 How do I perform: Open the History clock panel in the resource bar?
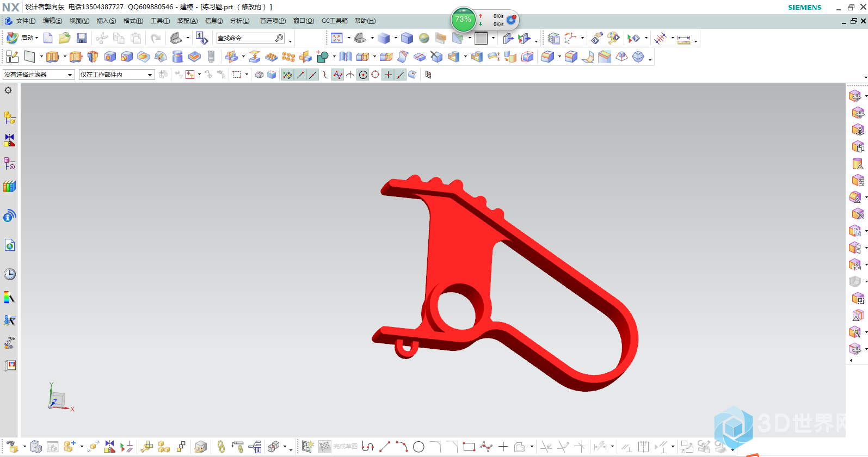[9, 274]
